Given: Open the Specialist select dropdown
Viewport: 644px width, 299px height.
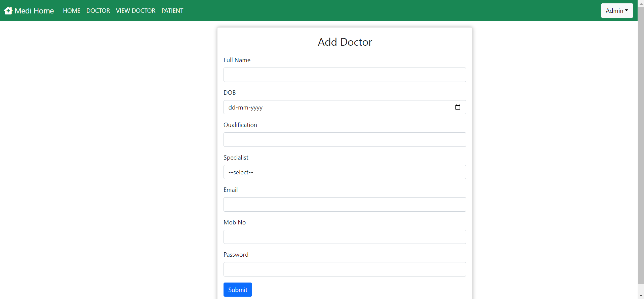Looking at the screenshot, I should pyautogui.click(x=345, y=172).
